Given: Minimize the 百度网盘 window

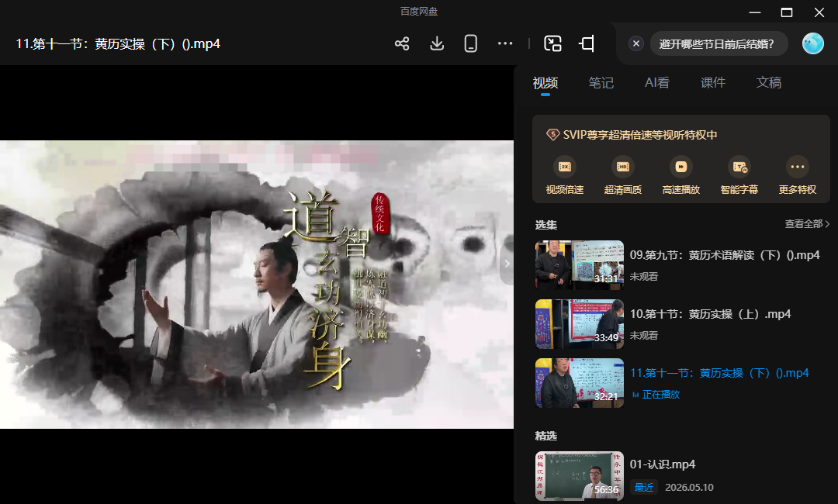Looking at the screenshot, I should point(755,12).
